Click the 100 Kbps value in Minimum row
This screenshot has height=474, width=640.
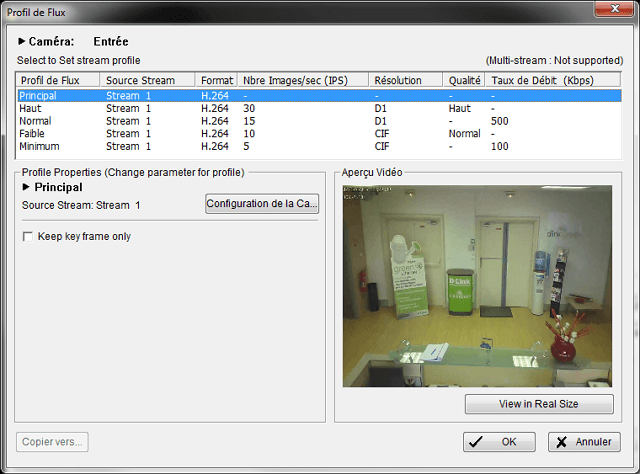tap(500, 146)
